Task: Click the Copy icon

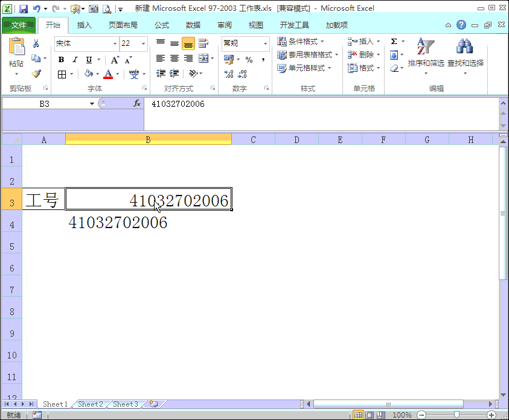Action: (x=36, y=59)
